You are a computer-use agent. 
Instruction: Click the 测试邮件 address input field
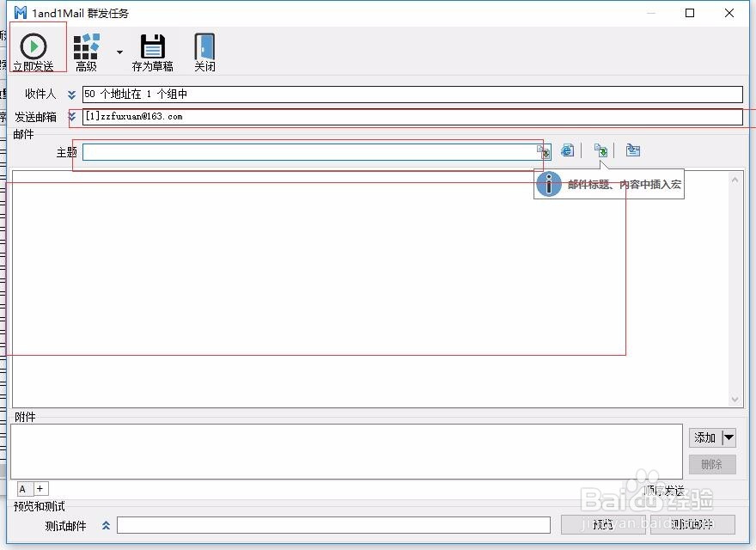pyautogui.click(x=333, y=525)
